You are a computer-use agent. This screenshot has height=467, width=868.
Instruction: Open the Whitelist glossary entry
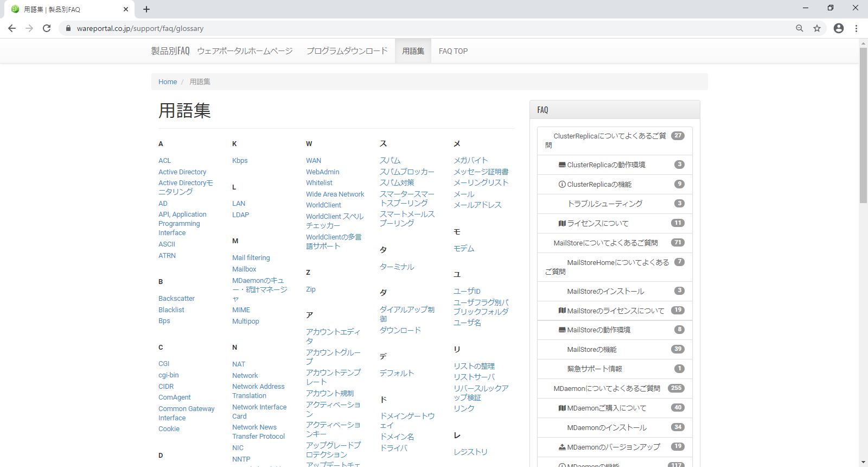click(319, 183)
